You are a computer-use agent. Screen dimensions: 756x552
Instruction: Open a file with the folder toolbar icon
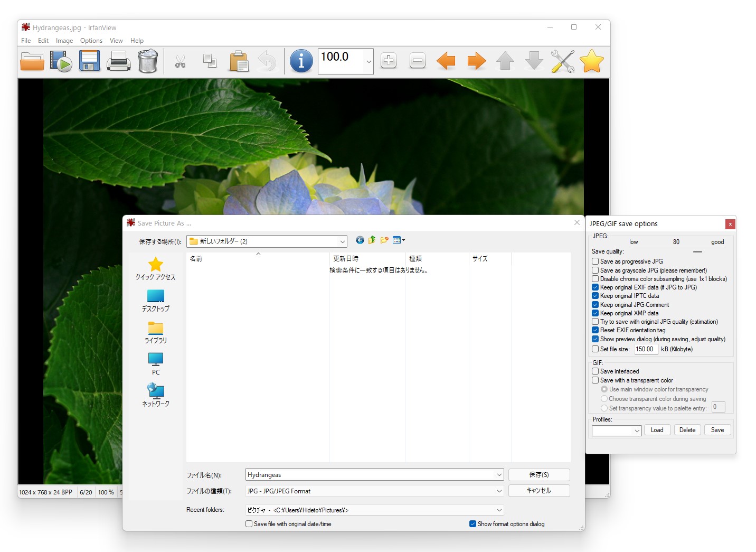pos(32,61)
